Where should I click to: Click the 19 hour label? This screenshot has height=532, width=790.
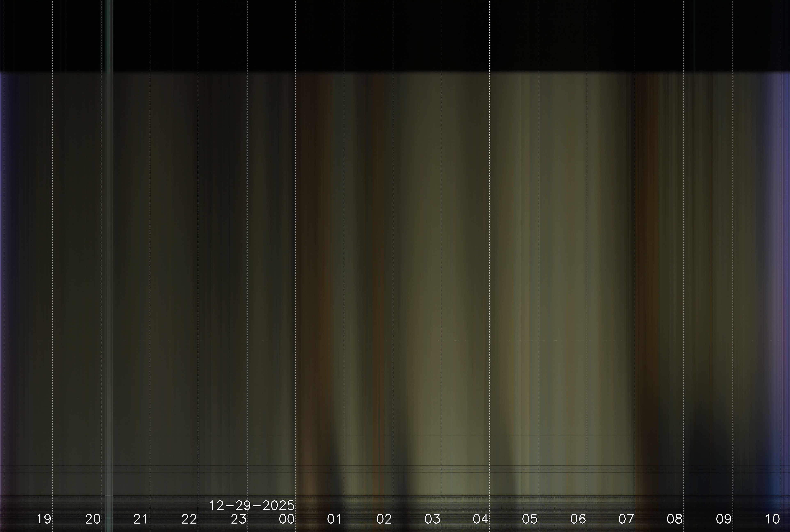44,519
